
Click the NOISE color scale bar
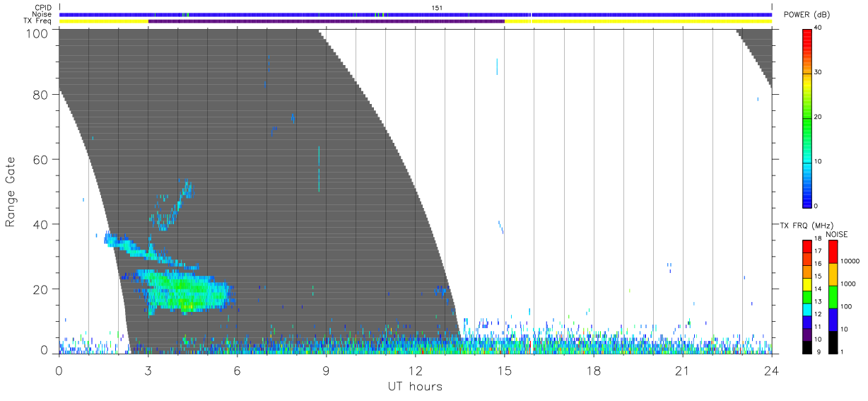coord(833,297)
